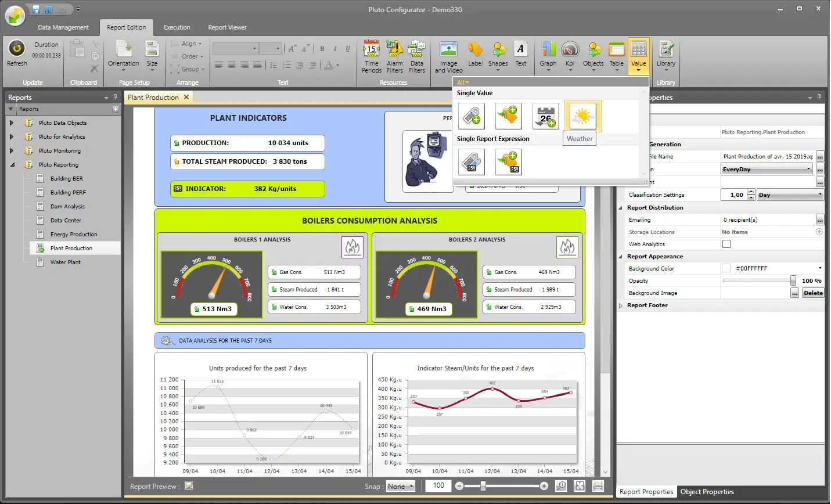
Task: Open the Alarm Filters resource
Action: 395,56
